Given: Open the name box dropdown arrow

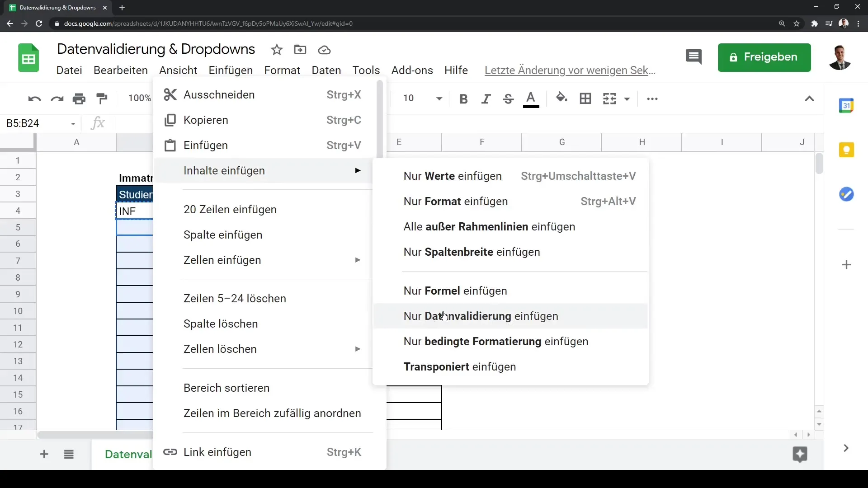Looking at the screenshot, I should pos(73,124).
